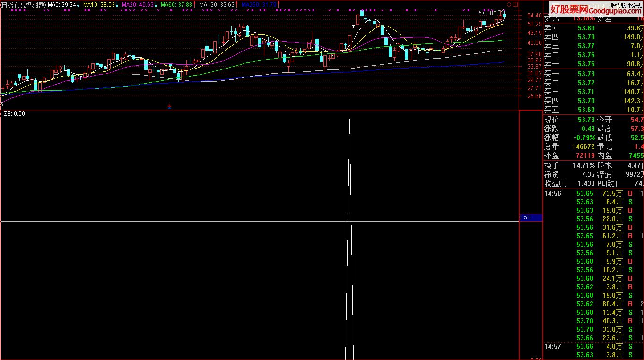Click the 73.5万 buy trade row

tap(593, 193)
